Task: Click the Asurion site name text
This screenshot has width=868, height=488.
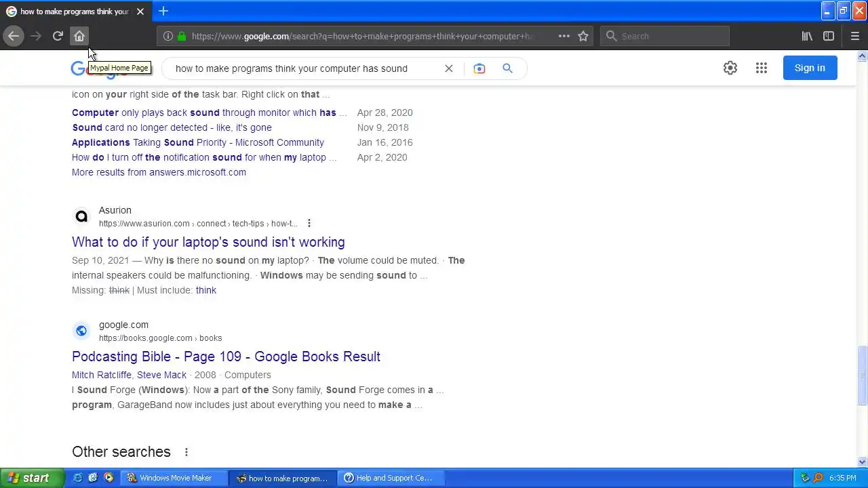Action: click(x=115, y=210)
